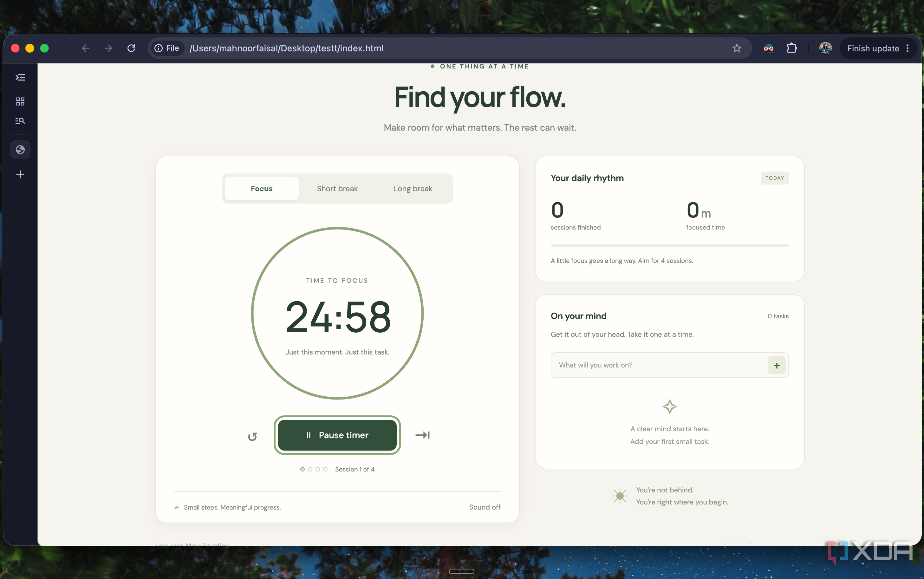The image size is (924, 579).
Task: Click the 'sessions finished' label
Action: coord(576,227)
